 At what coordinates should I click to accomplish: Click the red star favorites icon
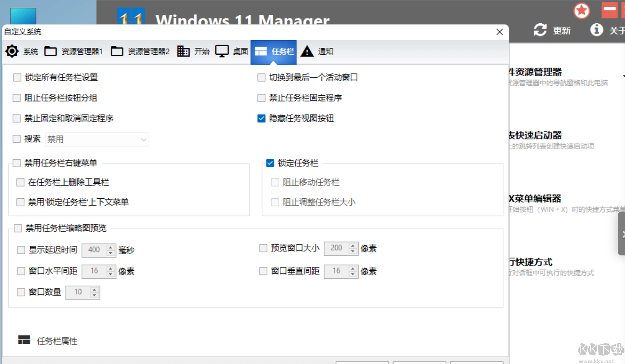click(582, 11)
